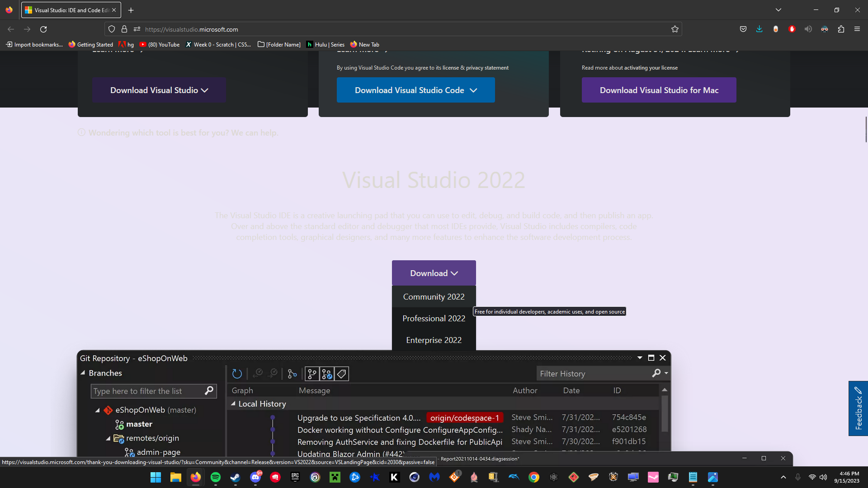
Task: Select Community 2022 from download menu
Action: click(434, 297)
